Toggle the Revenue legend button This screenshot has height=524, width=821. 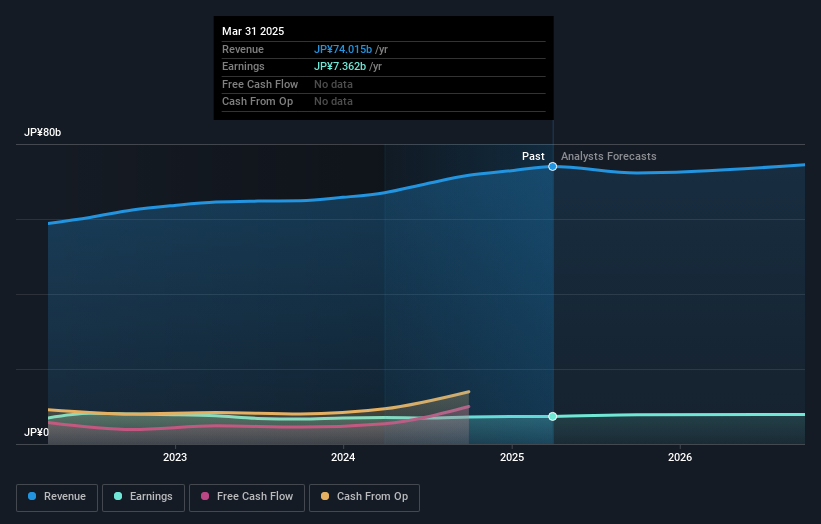[57, 497]
